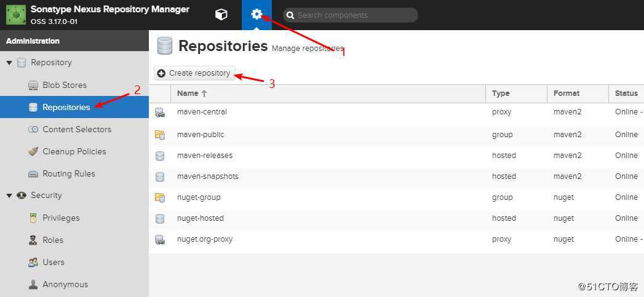Collapse the Repository tree section arrow
Viewport: 644px width, 297px height.
[9, 63]
